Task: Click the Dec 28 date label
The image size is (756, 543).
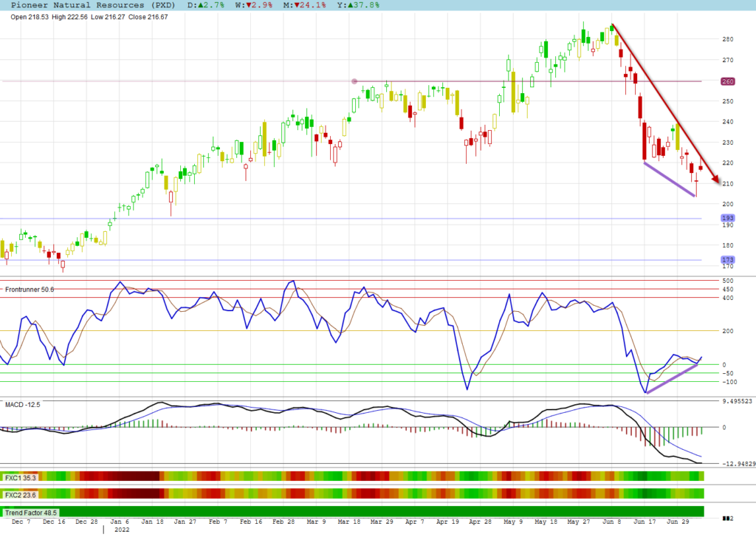Action: point(87,522)
